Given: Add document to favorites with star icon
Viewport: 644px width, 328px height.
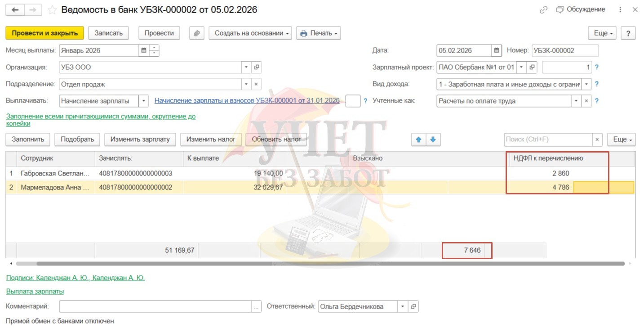Looking at the screenshot, I should [52, 9].
